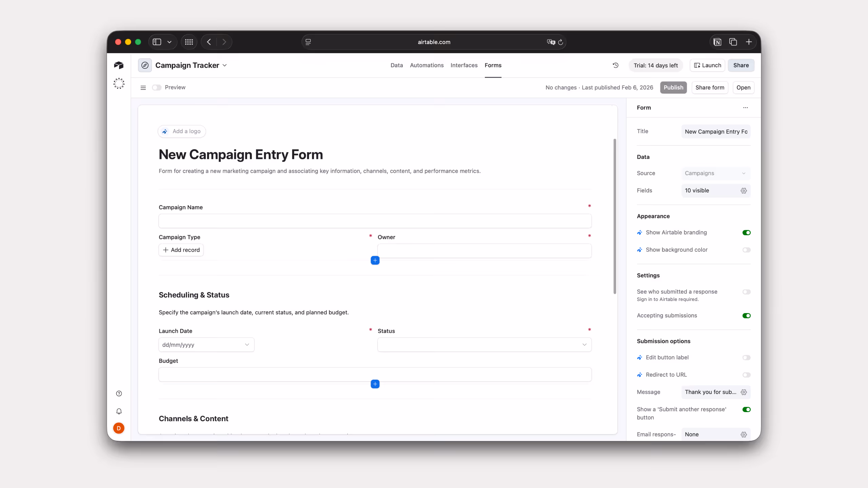Click the help question mark icon
The image size is (868, 488).
(119, 393)
